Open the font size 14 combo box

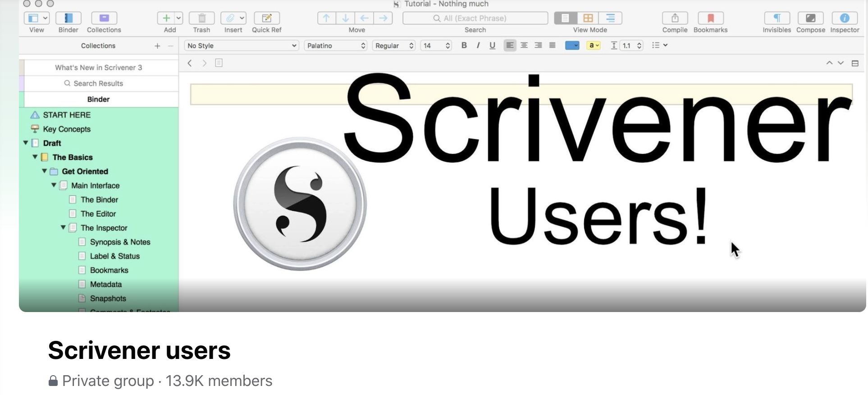coord(436,46)
